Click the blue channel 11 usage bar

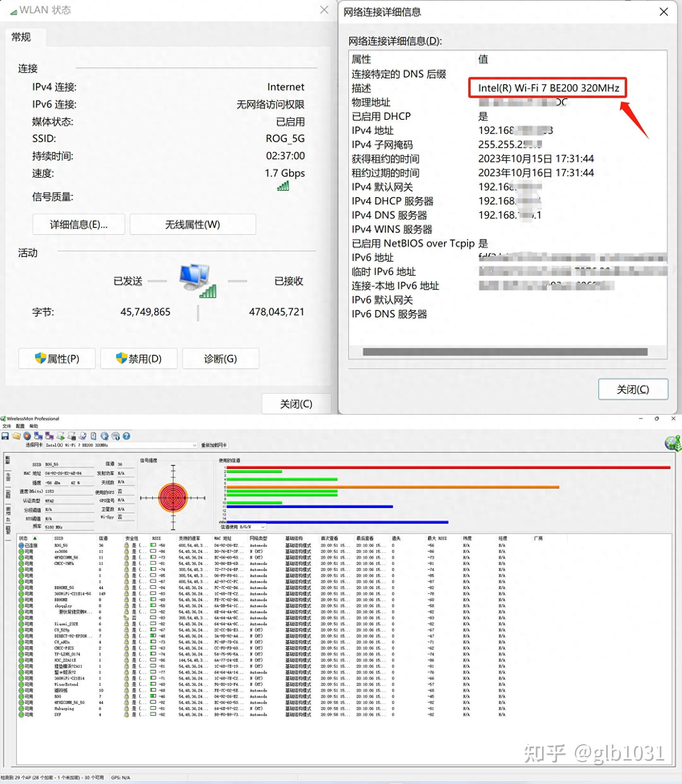310,507
